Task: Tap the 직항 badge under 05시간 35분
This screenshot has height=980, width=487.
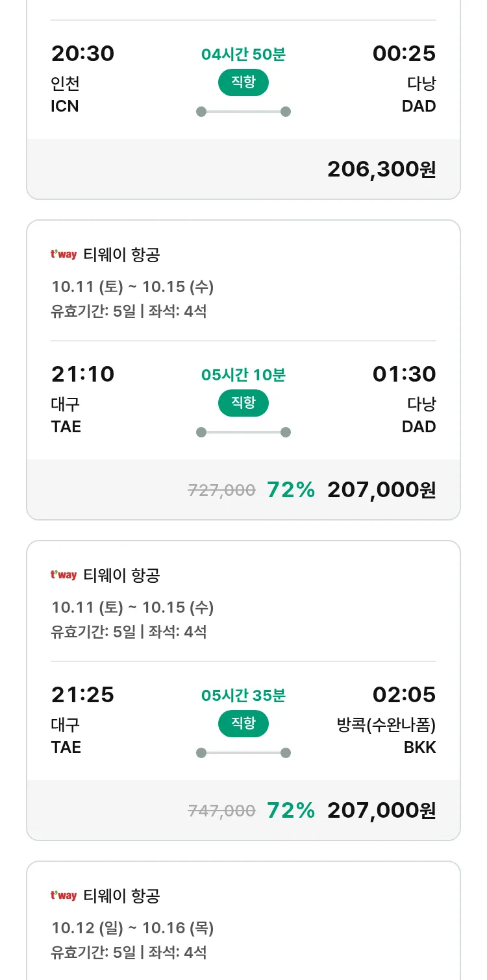Action: [243, 724]
